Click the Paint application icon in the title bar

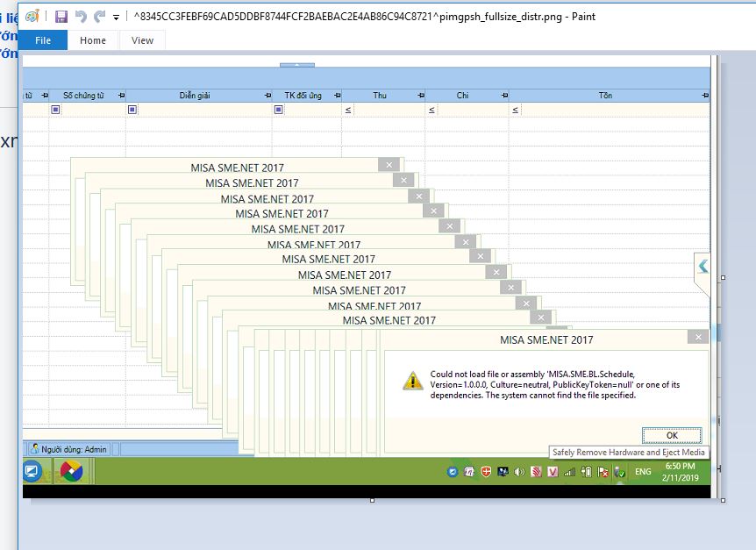click(x=32, y=17)
